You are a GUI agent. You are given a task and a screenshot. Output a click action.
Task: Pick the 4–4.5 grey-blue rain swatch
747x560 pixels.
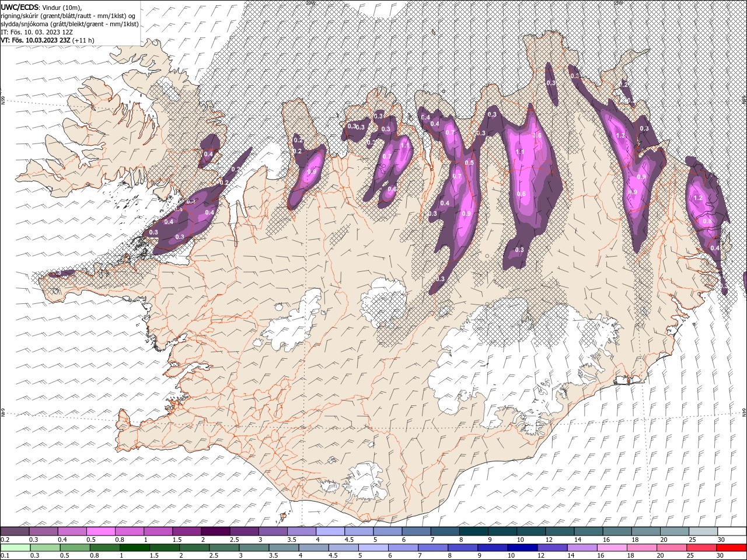[x=313, y=548]
